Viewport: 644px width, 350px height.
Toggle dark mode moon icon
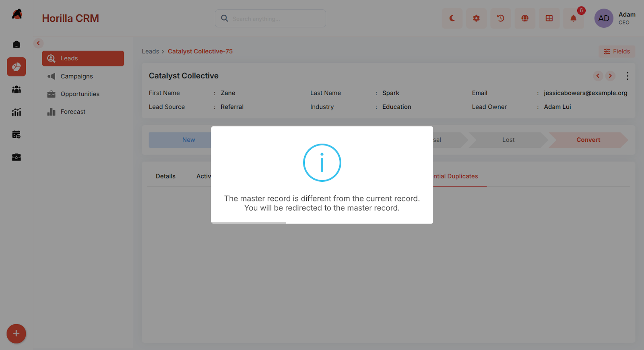(x=452, y=19)
